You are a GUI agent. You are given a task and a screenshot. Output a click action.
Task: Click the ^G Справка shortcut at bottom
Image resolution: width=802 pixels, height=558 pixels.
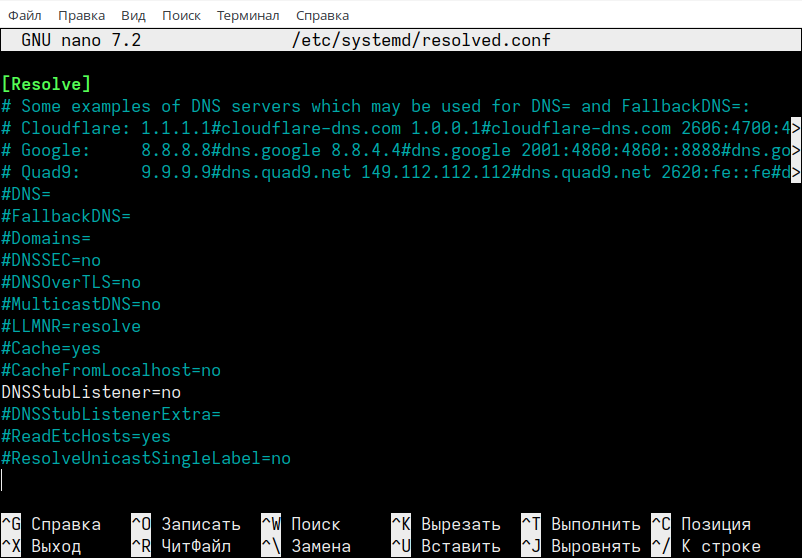(51, 525)
